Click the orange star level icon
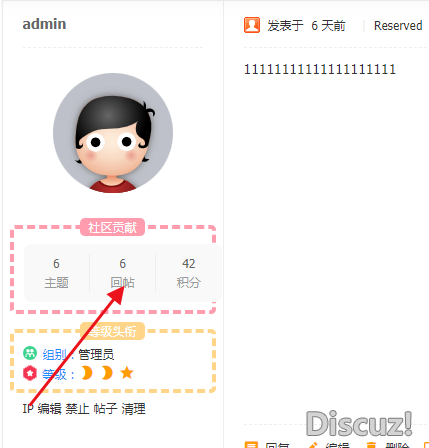The width and height of the screenshot is (429, 448). click(127, 373)
